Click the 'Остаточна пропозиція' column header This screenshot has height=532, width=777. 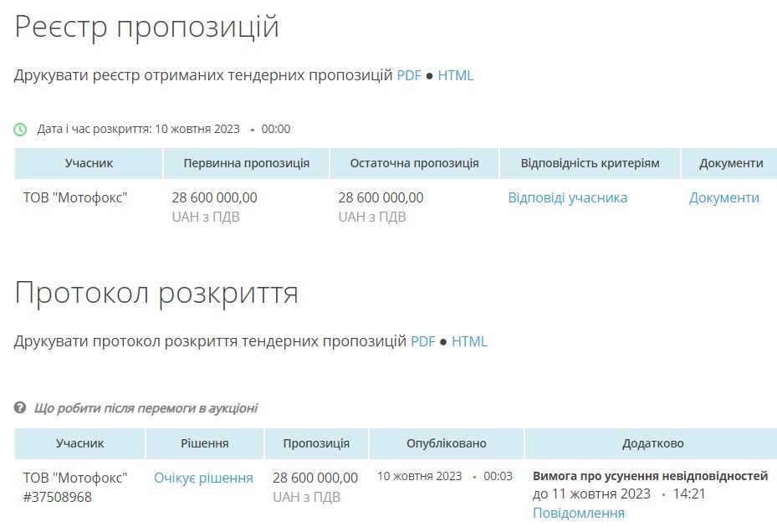click(x=414, y=163)
